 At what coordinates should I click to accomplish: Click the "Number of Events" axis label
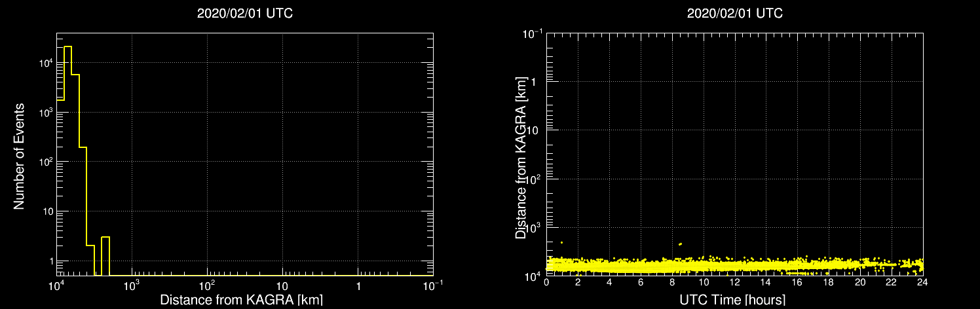pos(19,156)
